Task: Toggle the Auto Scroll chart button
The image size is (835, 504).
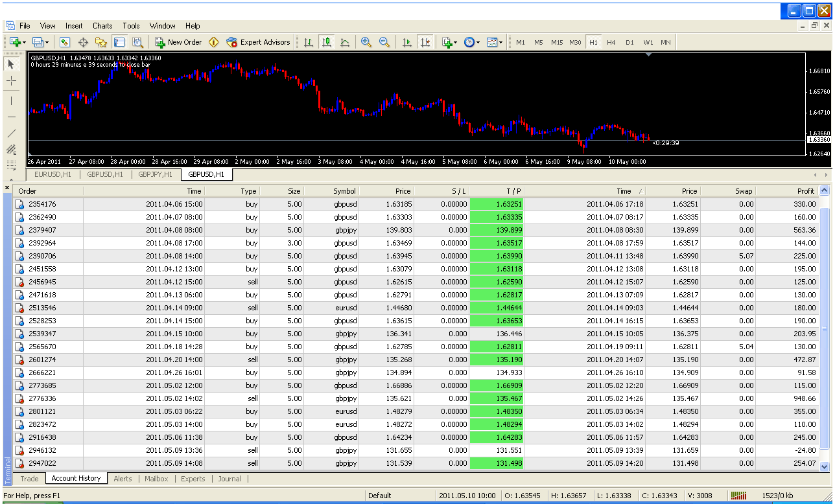Action: (407, 42)
